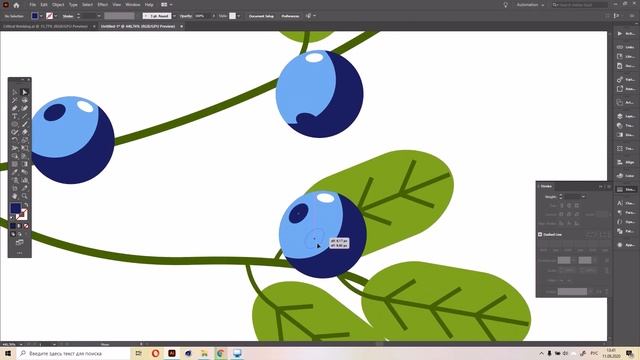Screen dimensions: 640x360
Task: Open Edit Toolbar three-dots button
Action: pos(19,253)
